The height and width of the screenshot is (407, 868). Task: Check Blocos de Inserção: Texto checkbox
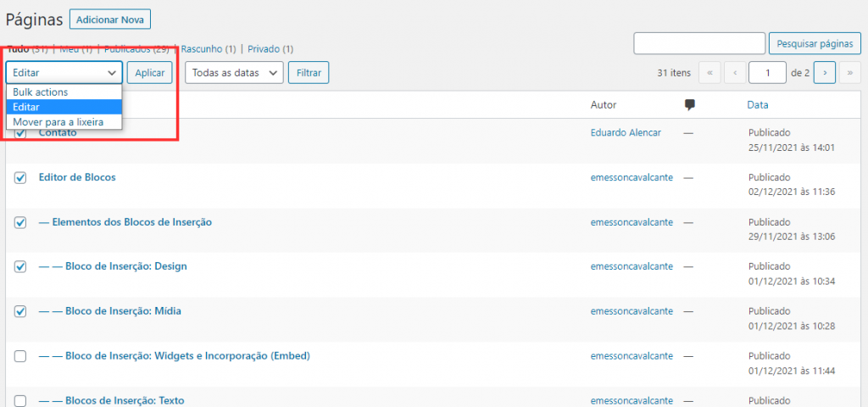[x=20, y=401]
